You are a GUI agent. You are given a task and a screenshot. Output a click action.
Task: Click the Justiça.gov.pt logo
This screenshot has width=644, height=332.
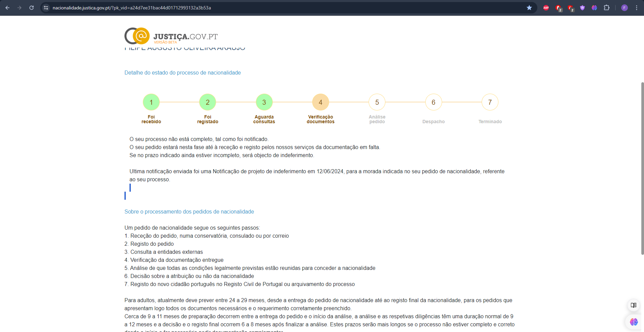pyautogui.click(x=171, y=36)
